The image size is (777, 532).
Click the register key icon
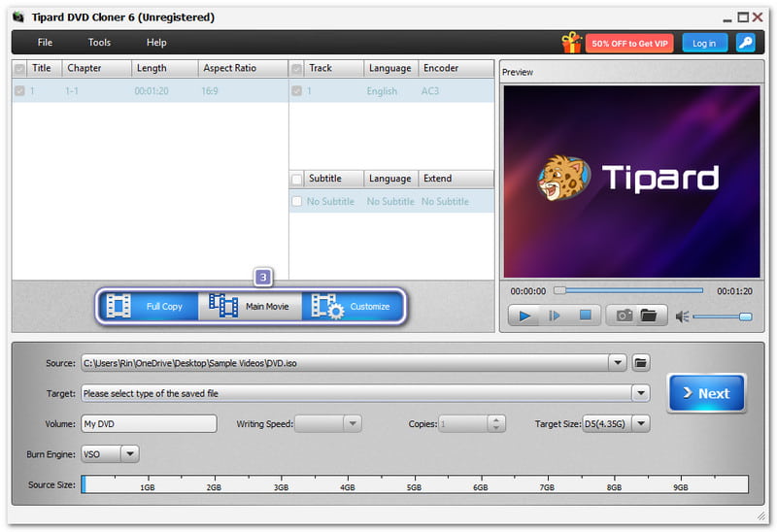(x=745, y=43)
